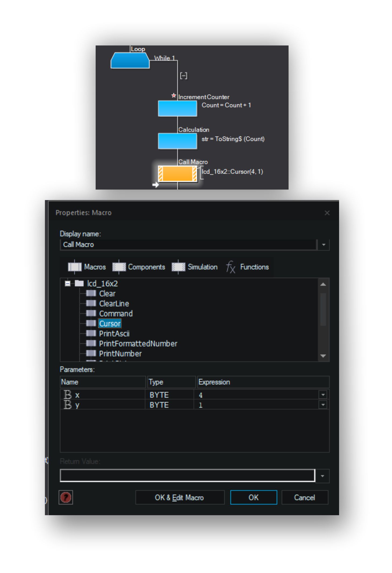Click the BYTE type cell for y
The width and height of the screenshot is (392, 573).
coord(169,405)
